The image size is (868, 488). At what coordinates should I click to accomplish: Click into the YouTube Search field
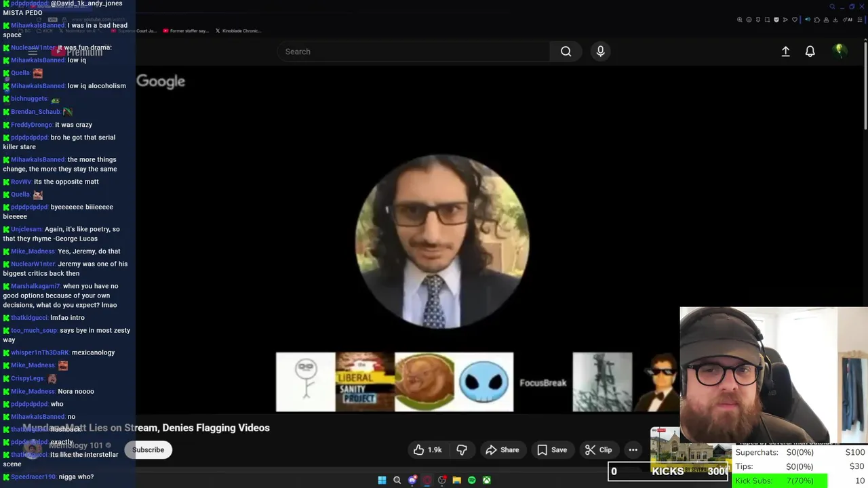pos(414,52)
